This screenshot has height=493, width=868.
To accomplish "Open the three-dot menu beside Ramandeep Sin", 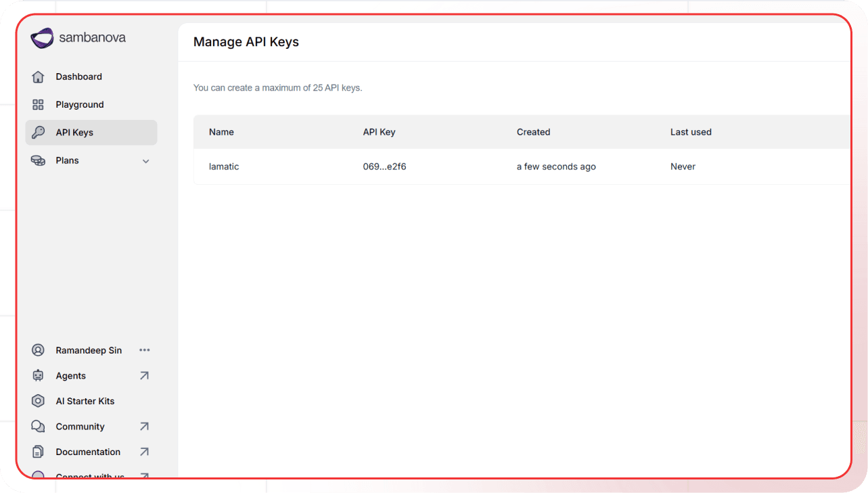I will click(x=144, y=350).
